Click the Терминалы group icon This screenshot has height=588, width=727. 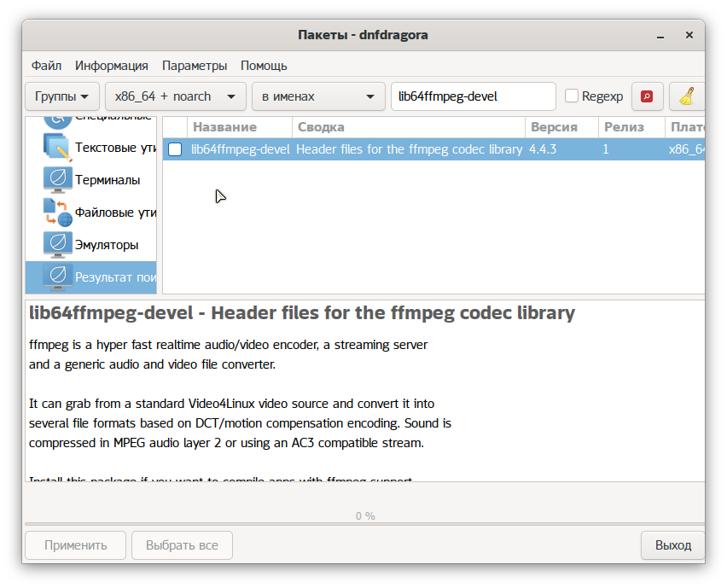point(57,179)
